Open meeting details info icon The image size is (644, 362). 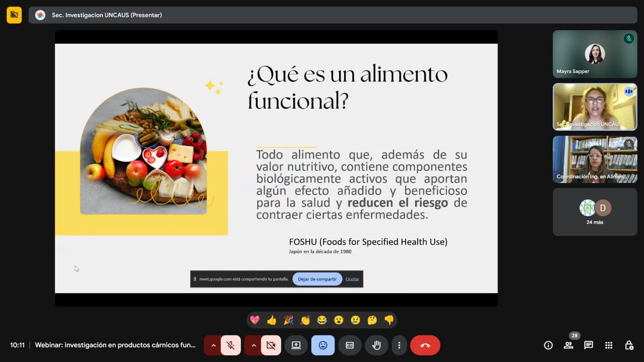coord(548,345)
